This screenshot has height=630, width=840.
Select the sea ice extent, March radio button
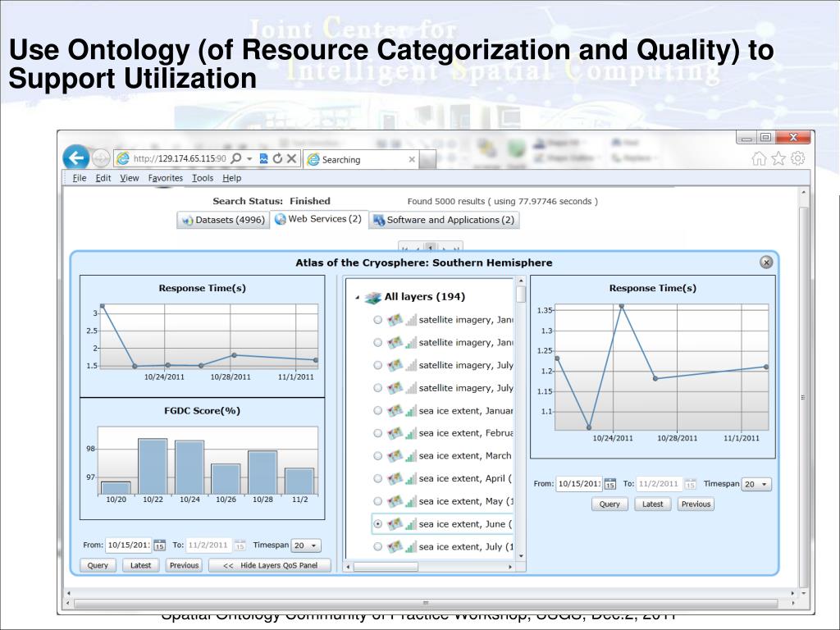pos(377,455)
